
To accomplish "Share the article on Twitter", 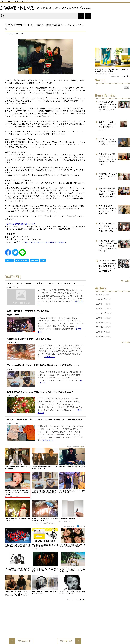I will tap(15, 252).
